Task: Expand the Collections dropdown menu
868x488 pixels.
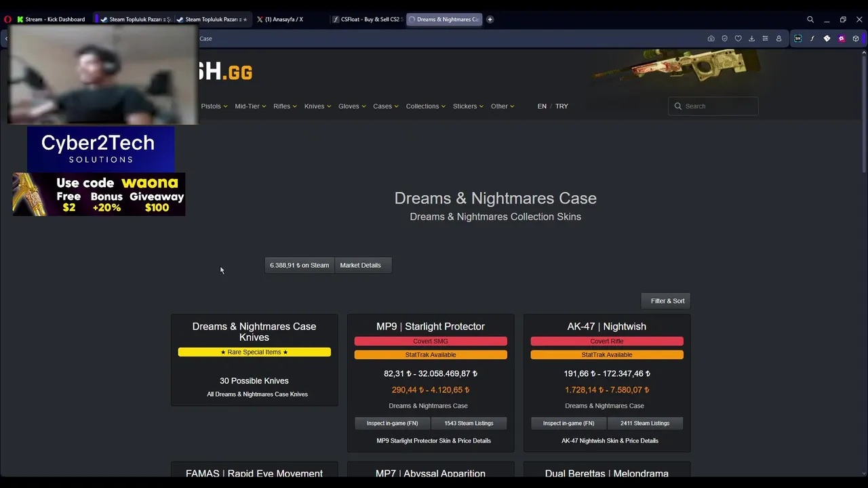Action: (426, 106)
